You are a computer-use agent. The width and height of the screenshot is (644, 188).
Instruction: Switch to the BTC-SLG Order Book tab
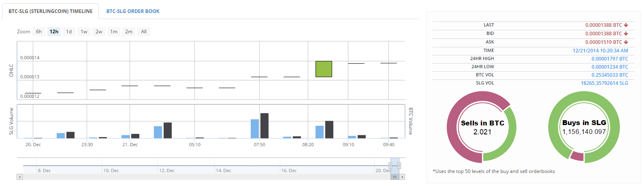[x=133, y=11]
